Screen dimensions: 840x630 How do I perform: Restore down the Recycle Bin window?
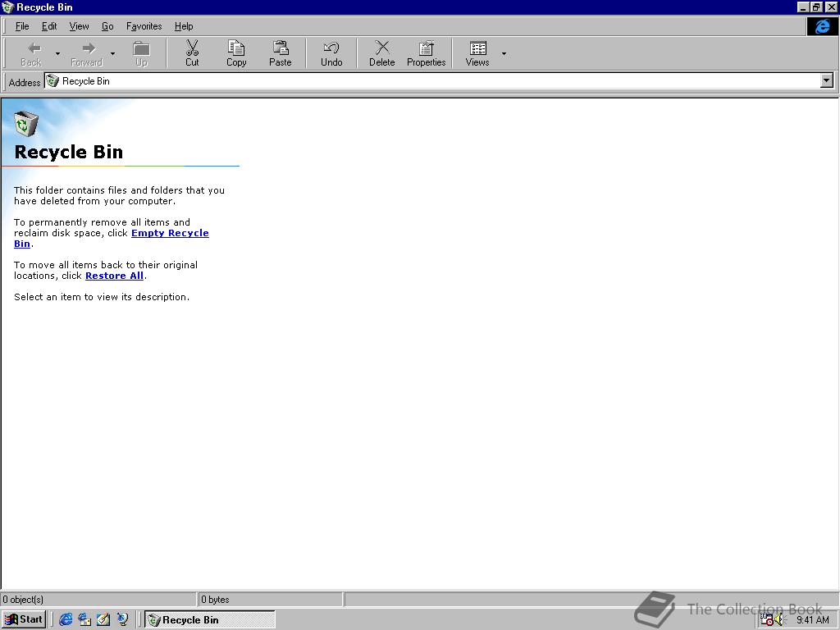point(816,7)
